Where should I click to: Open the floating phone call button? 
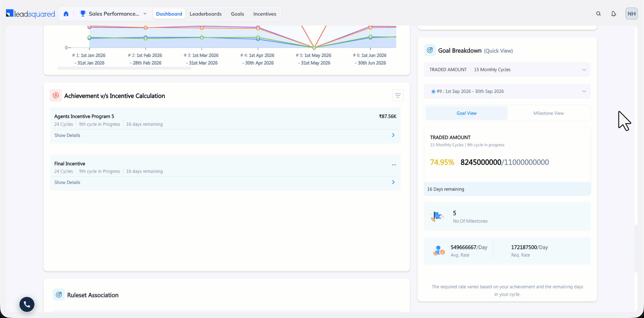click(27, 304)
